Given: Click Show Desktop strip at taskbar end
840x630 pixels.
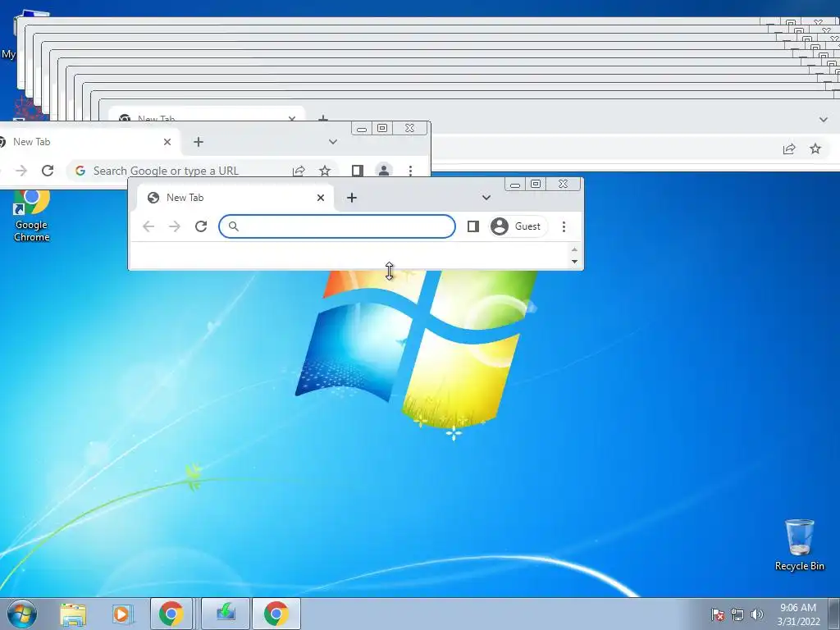Looking at the screenshot, I should pyautogui.click(x=834, y=614).
